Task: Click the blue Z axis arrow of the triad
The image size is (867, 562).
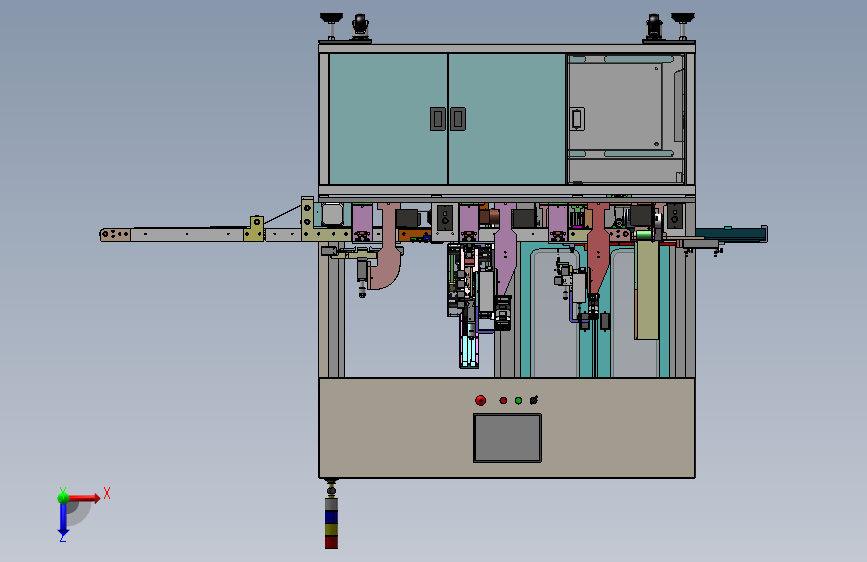Action: (x=63, y=519)
